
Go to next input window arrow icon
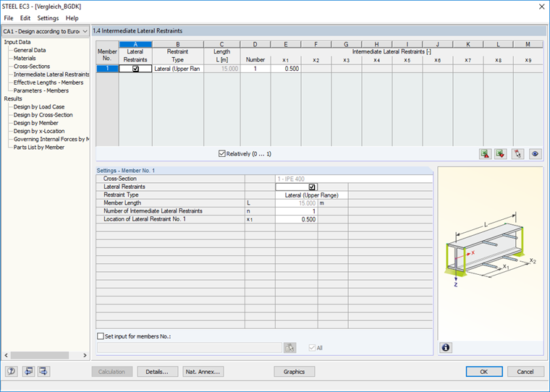(x=43, y=371)
